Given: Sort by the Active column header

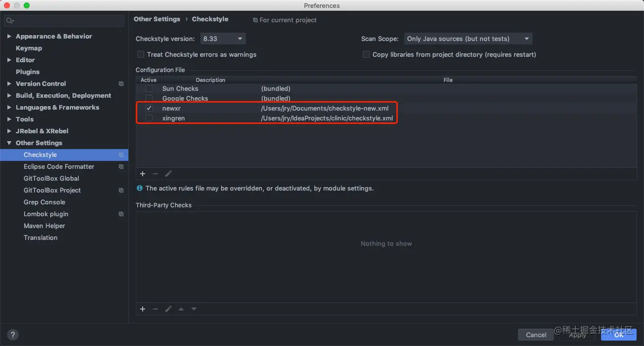Looking at the screenshot, I should [149, 80].
